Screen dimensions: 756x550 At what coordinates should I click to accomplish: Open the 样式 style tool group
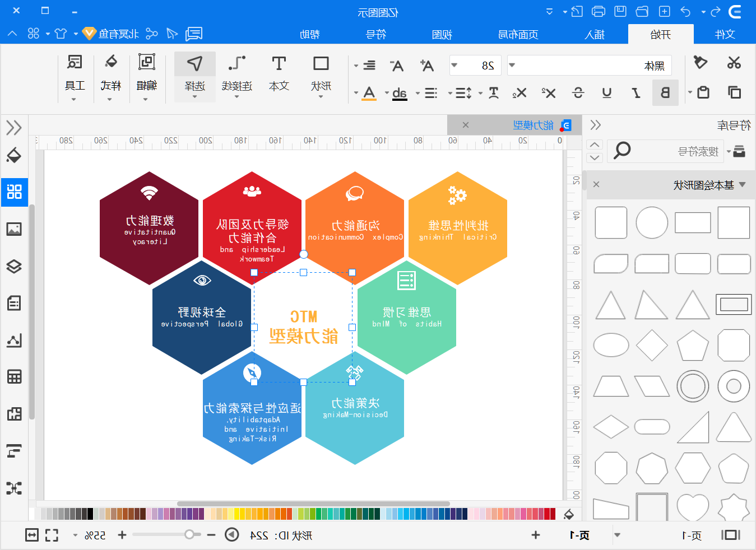tap(110, 77)
